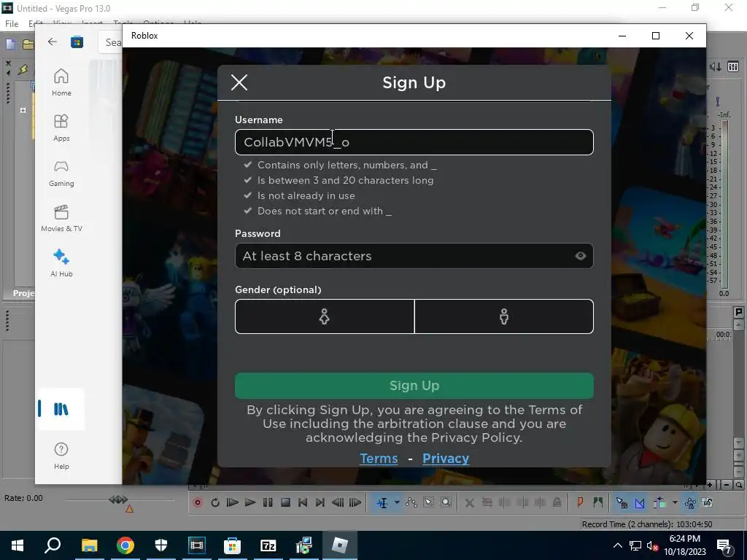747x560 pixels.
Task: Toggle password visibility eye icon
Action: pyautogui.click(x=580, y=256)
